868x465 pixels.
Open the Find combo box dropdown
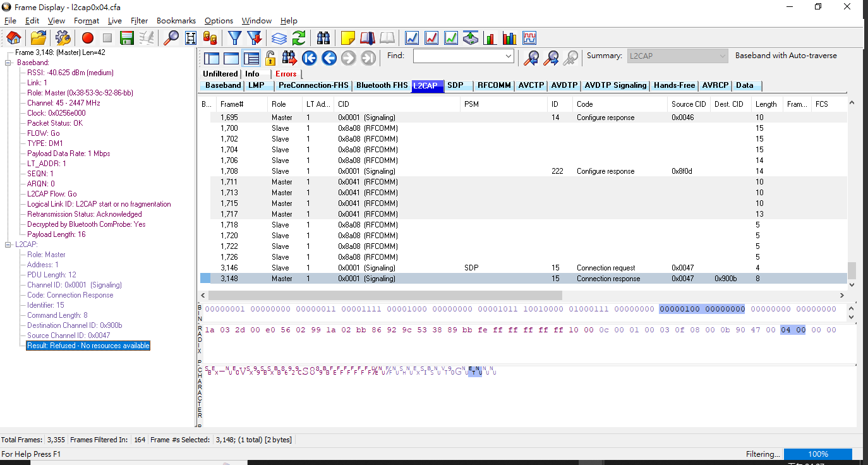click(x=509, y=56)
